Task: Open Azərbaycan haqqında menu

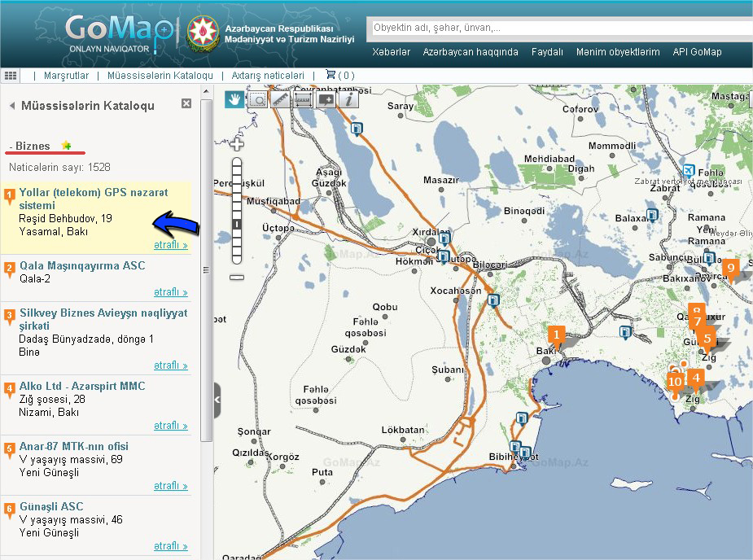Action: pos(470,52)
